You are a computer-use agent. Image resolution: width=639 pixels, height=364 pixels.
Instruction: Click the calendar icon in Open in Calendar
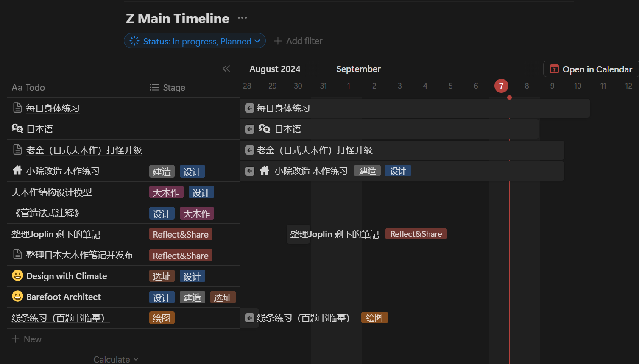click(x=554, y=69)
